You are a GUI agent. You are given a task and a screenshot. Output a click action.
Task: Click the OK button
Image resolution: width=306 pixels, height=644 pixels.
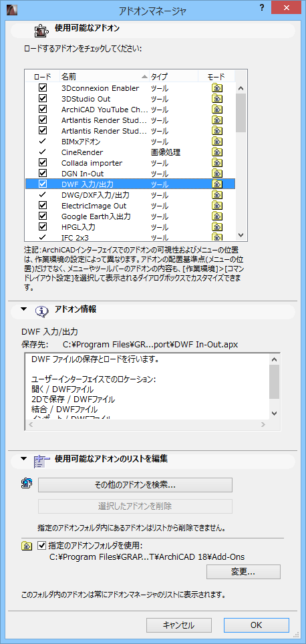coord(257,625)
